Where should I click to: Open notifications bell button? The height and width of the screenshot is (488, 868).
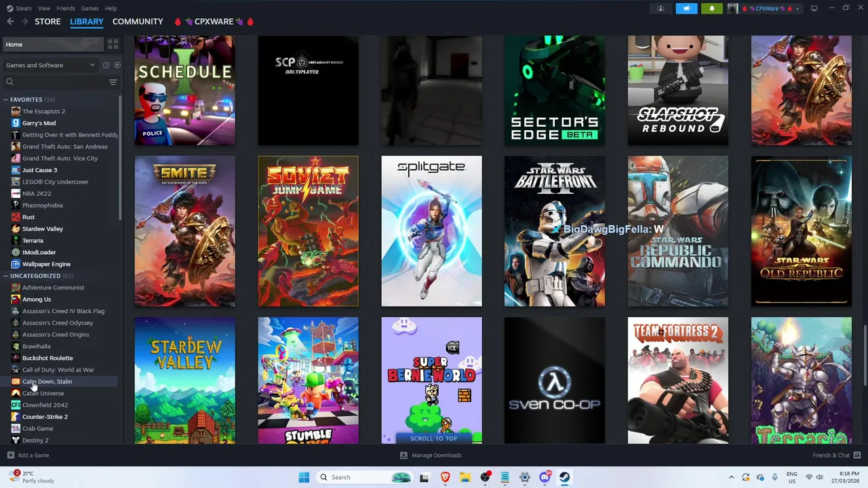tap(711, 9)
